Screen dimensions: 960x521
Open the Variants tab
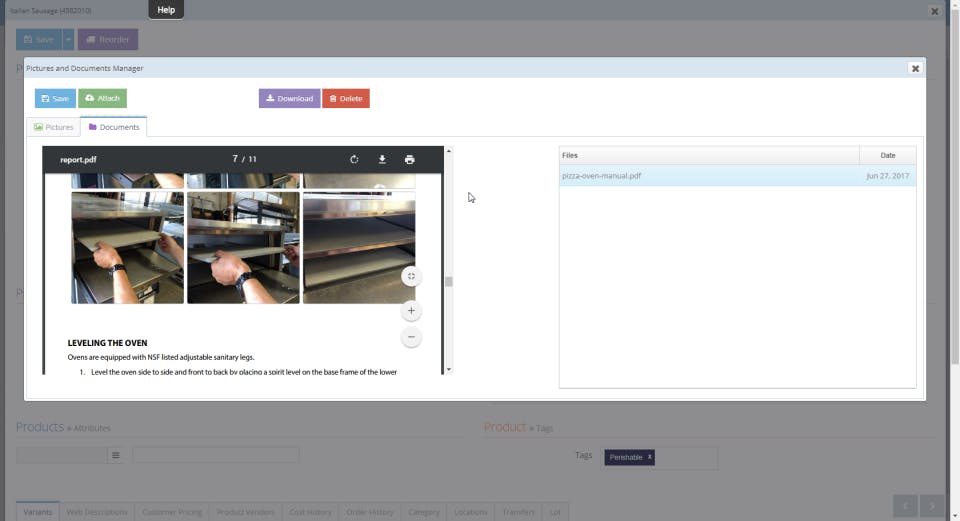pos(38,512)
